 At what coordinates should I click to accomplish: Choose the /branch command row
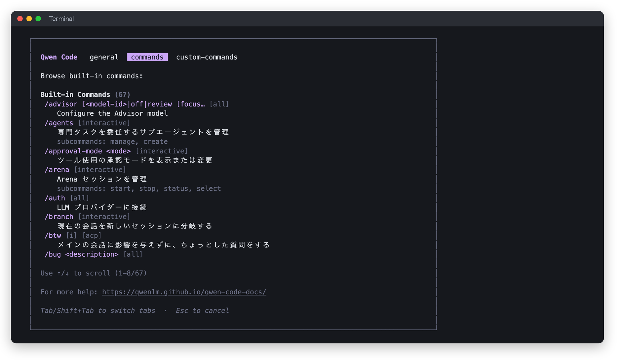pos(87,216)
